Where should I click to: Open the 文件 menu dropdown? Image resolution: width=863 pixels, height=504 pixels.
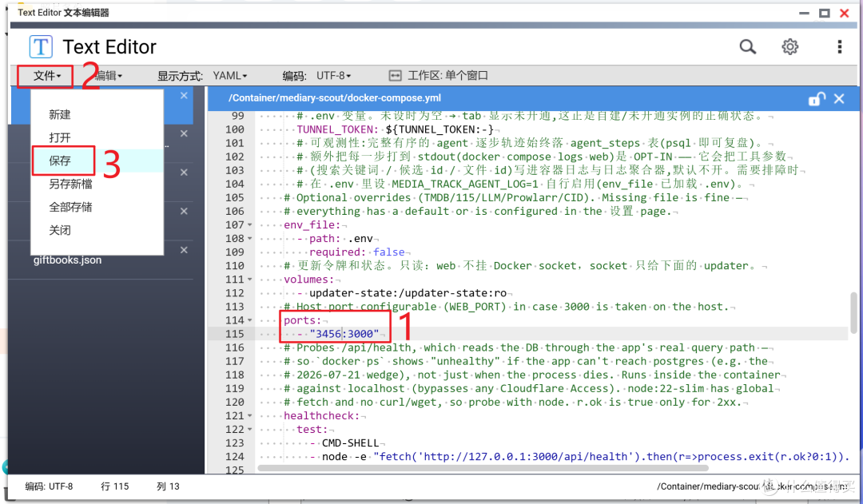(46, 76)
